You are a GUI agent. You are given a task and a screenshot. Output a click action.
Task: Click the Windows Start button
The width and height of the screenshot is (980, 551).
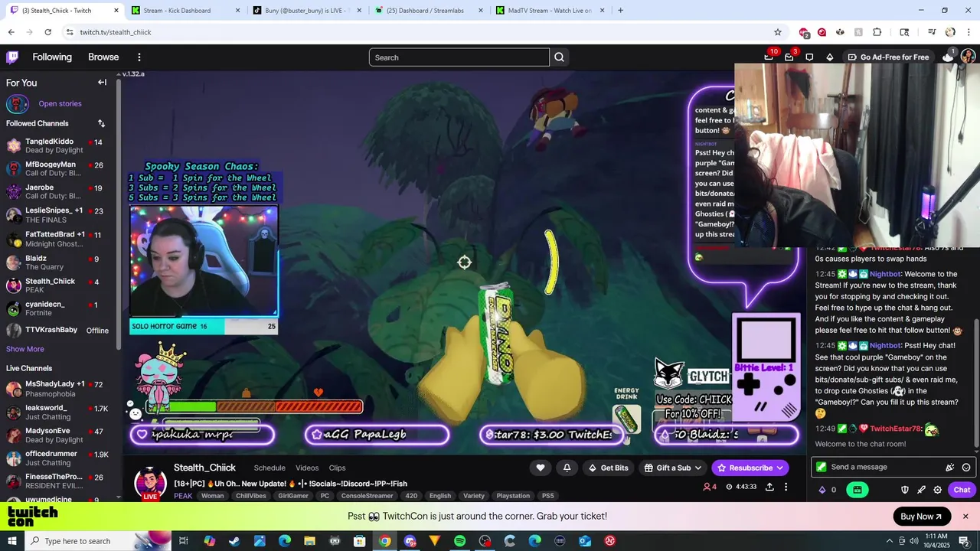point(12,541)
